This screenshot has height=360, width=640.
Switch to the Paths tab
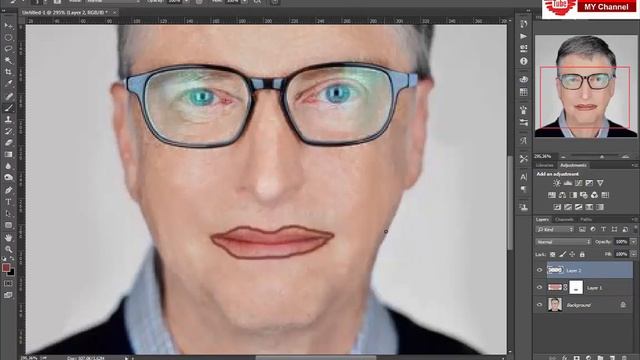[x=586, y=220]
